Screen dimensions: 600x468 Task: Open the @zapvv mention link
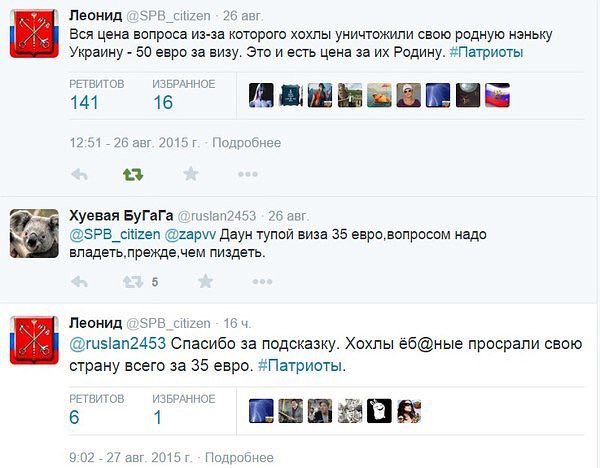pyautogui.click(x=188, y=234)
